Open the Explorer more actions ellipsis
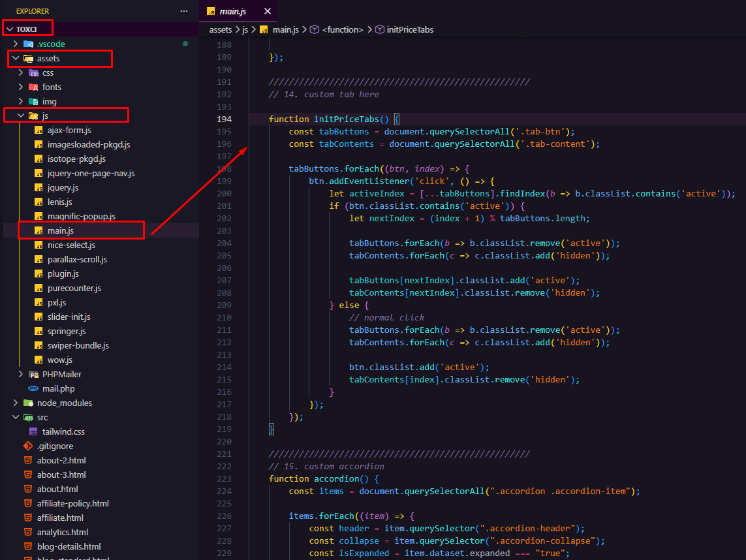The width and height of the screenshot is (746, 560). click(184, 11)
